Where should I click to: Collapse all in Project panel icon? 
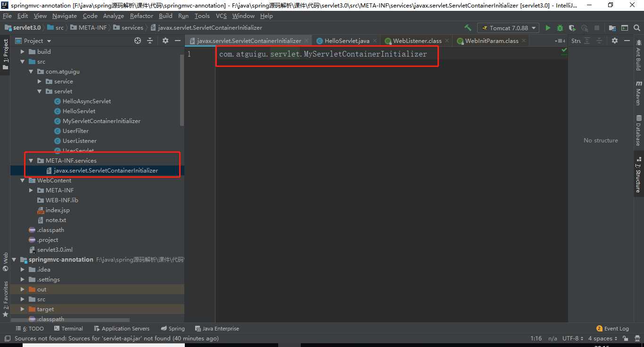click(x=150, y=41)
